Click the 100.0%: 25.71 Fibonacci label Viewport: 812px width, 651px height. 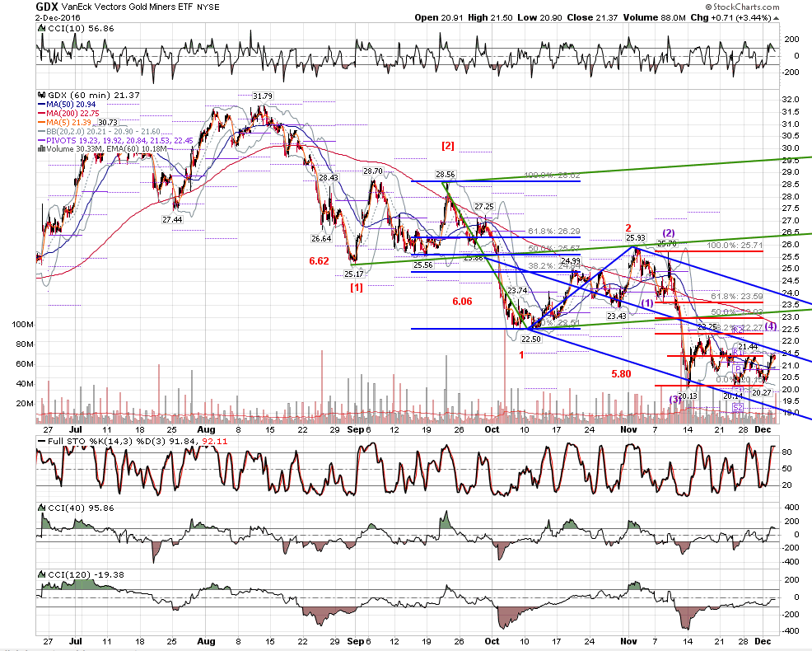pyautogui.click(x=735, y=246)
